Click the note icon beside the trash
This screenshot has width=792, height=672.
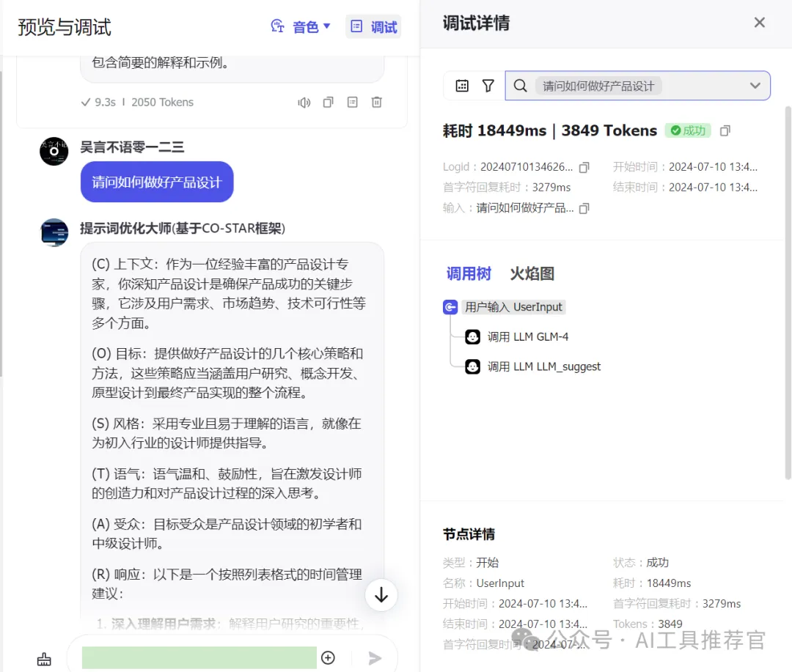tap(353, 103)
